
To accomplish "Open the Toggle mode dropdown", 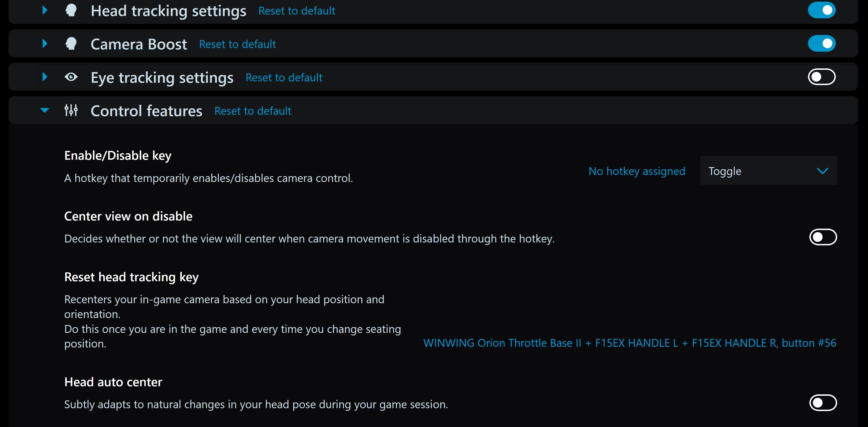I will (768, 171).
